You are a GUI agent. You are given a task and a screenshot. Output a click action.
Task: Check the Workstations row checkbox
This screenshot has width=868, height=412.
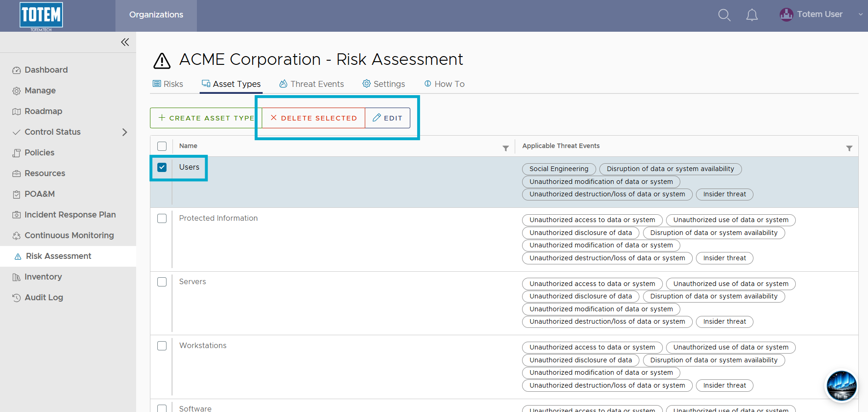162,346
